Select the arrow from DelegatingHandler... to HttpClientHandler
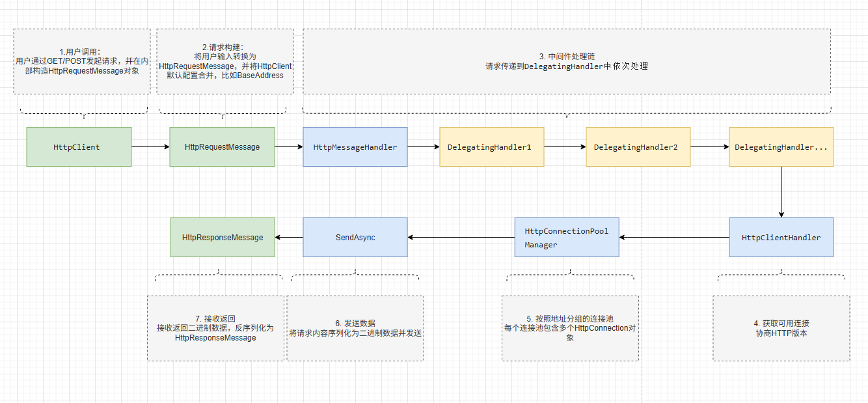This screenshot has height=403, width=868. pyautogui.click(x=781, y=192)
